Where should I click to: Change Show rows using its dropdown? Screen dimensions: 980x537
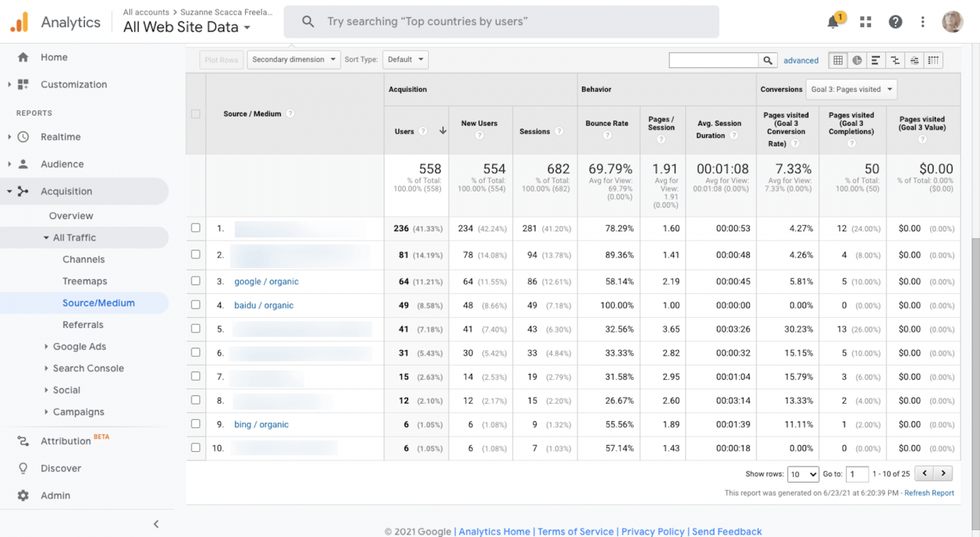pyautogui.click(x=802, y=474)
